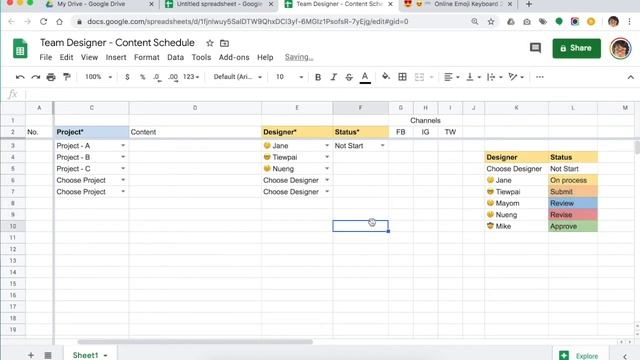This screenshot has height=360, width=640.
Task: Click the Move to folder icon
Action: point(224,43)
